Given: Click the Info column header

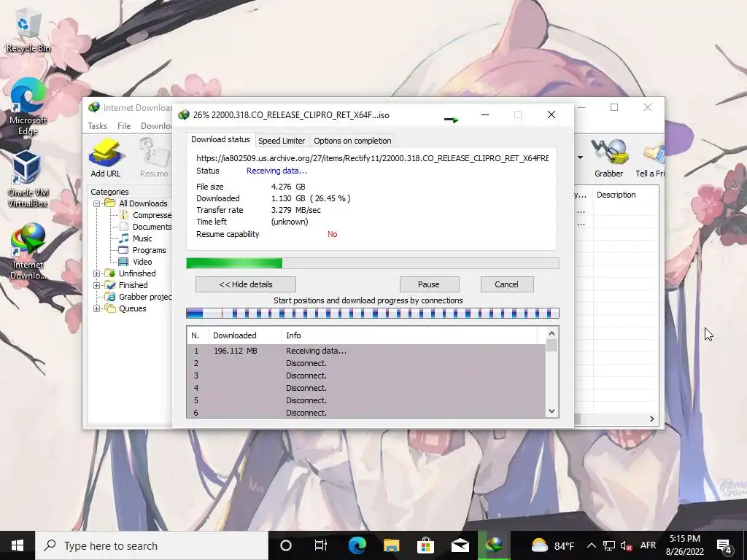Looking at the screenshot, I should tap(410, 335).
